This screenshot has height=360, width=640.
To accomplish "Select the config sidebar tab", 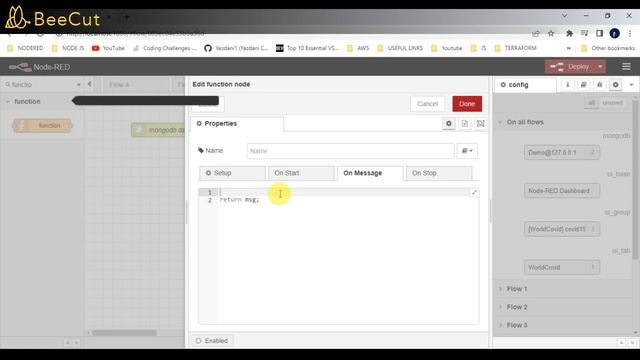I will [x=525, y=85].
